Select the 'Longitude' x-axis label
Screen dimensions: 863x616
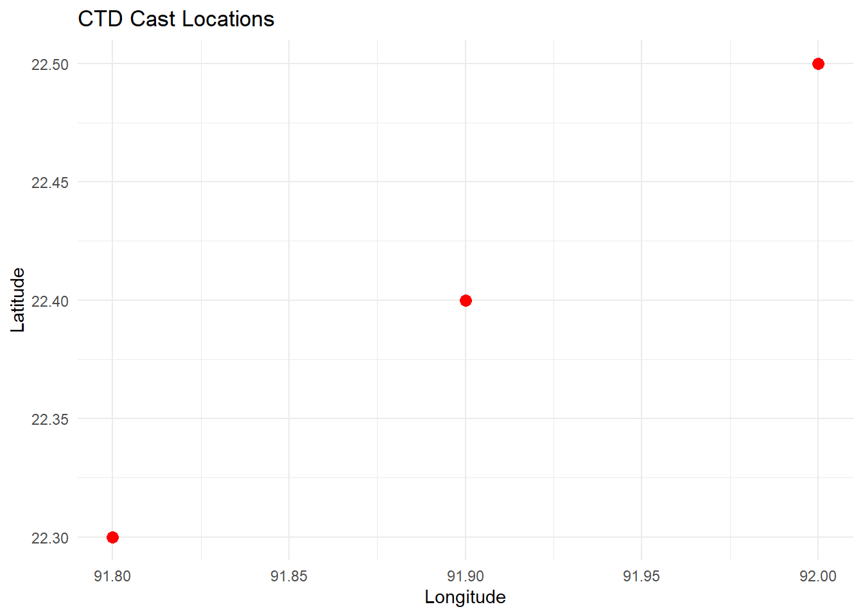[x=465, y=597]
